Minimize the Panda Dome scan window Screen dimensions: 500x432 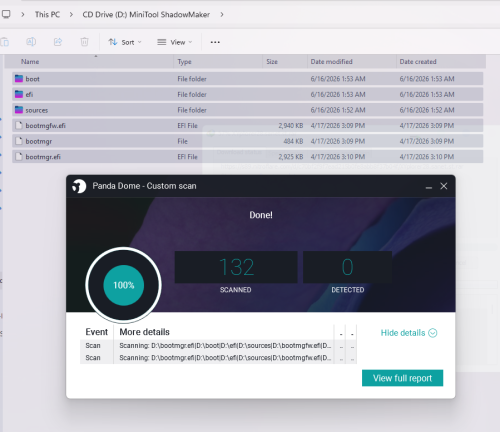[429, 186]
